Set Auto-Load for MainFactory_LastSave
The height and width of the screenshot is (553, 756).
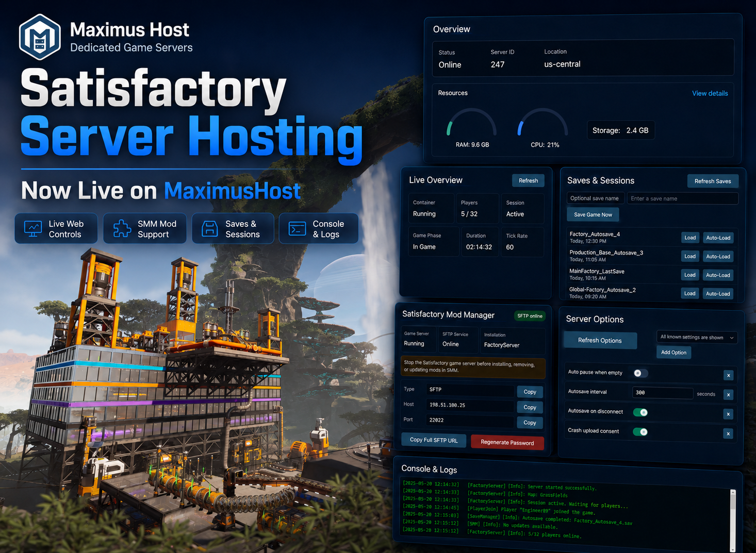718,275
